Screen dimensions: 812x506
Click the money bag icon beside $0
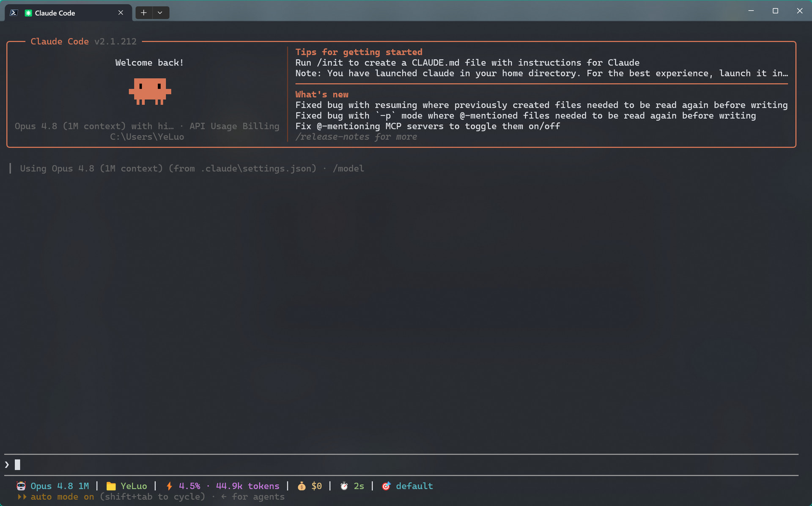click(302, 486)
